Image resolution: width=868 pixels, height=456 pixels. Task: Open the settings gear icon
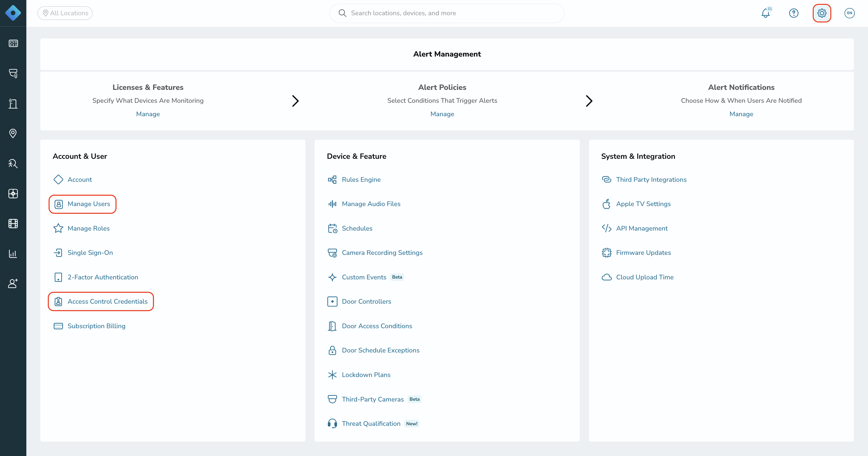(822, 13)
